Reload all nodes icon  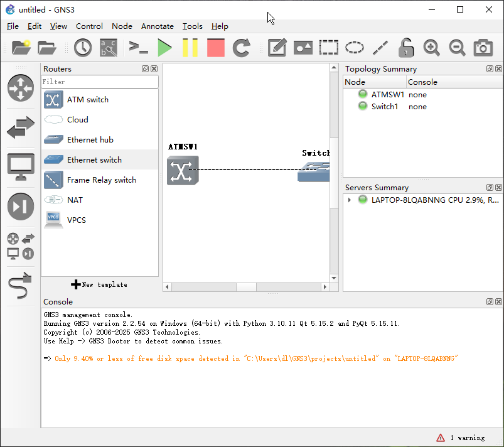(x=242, y=48)
